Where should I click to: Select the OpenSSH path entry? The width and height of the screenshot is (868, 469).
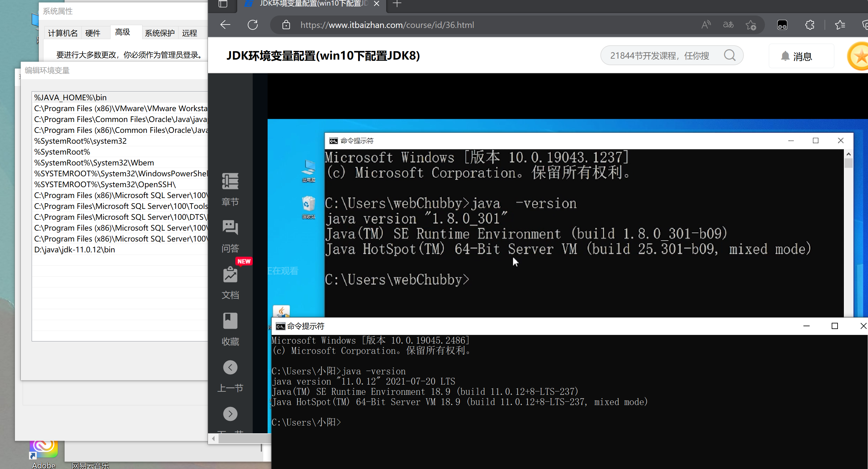pyautogui.click(x=120, y=184)
